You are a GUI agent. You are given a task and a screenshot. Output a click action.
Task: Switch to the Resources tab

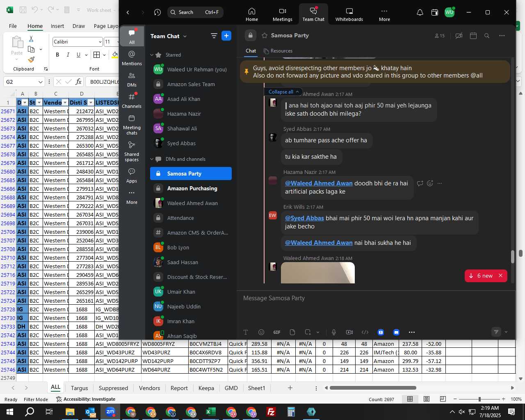278,51
